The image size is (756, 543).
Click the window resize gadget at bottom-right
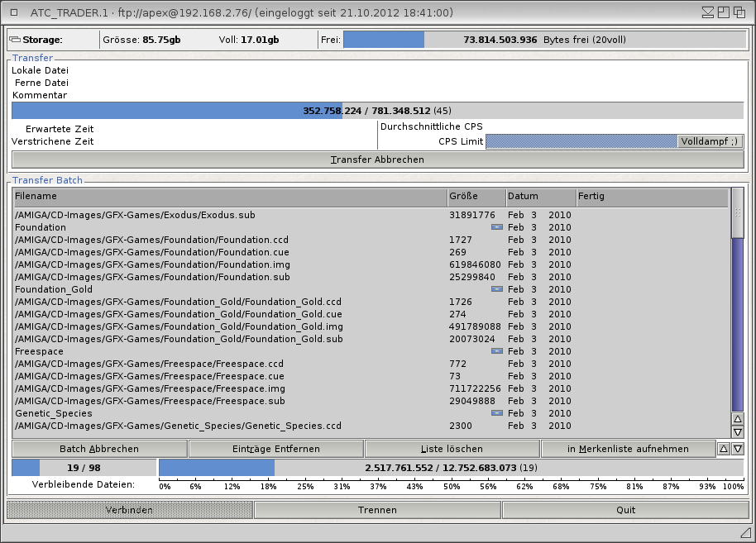pyautogui.click(x=745, y=531)
